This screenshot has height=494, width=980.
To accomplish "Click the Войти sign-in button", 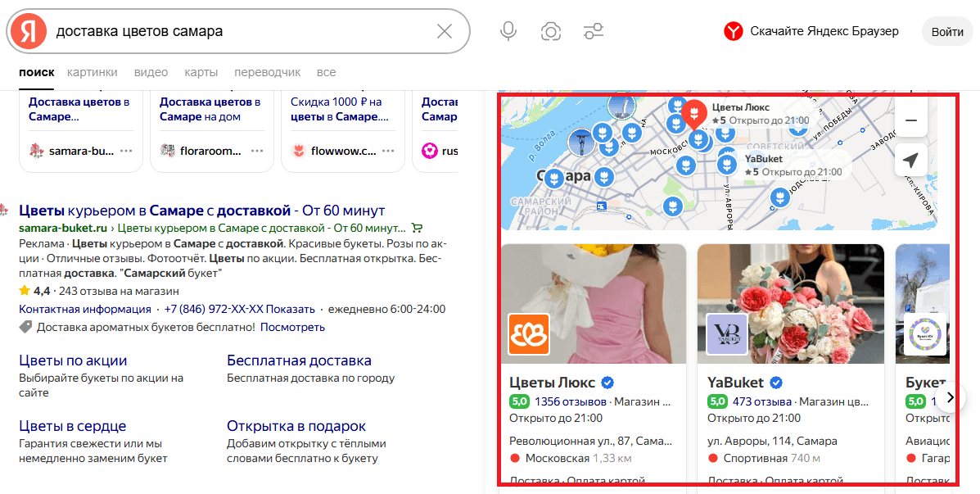I will (x=947, y=32).
